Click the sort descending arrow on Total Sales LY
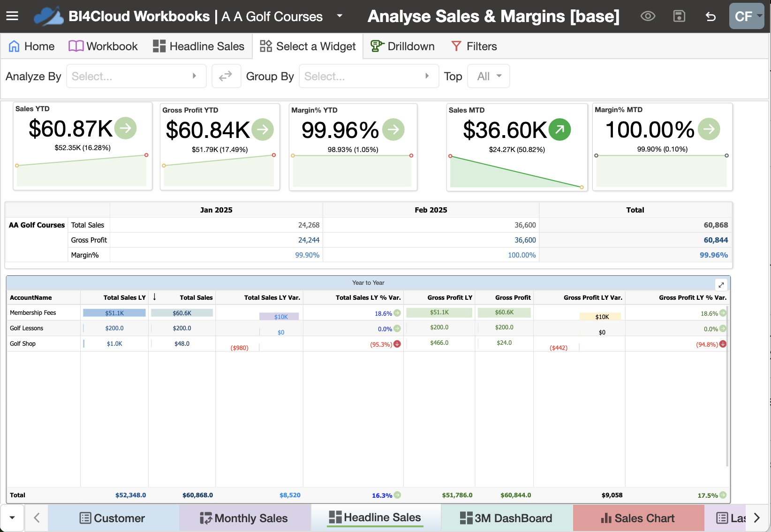 (x=154, y=297)
